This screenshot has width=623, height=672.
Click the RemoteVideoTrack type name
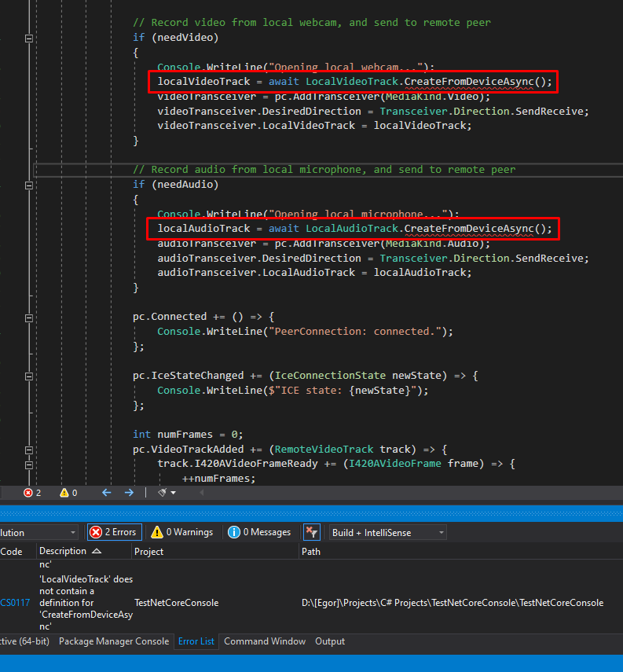324,449
